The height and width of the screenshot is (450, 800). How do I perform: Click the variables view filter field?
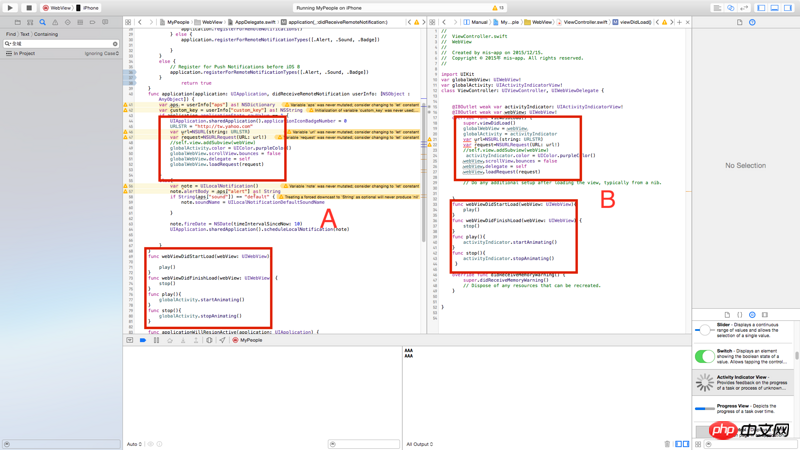(x=364, y=444)
